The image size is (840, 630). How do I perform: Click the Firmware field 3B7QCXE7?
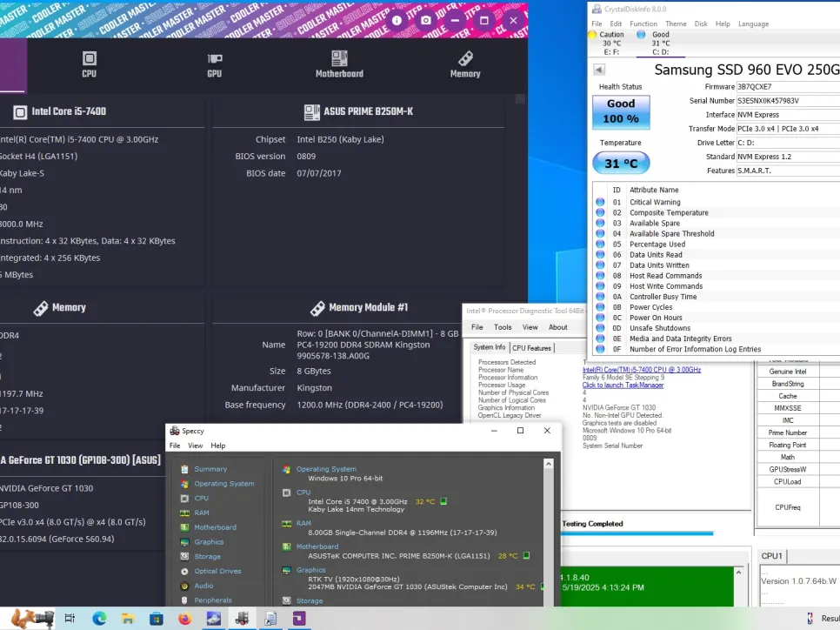[788, 87]
